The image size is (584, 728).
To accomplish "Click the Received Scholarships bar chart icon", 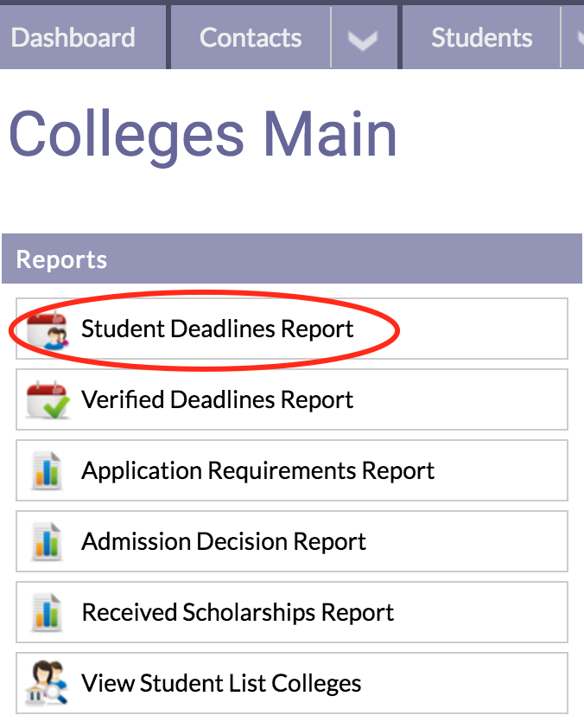I will [x=47, y=613].
